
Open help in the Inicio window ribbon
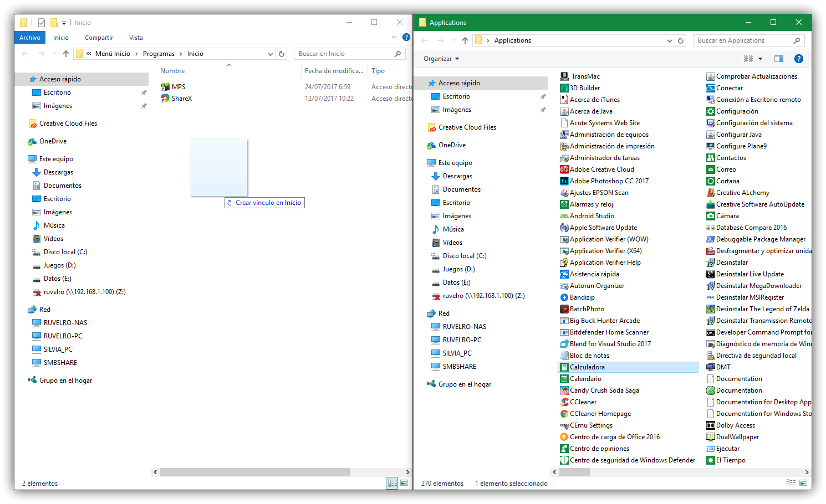pos(406,38)
